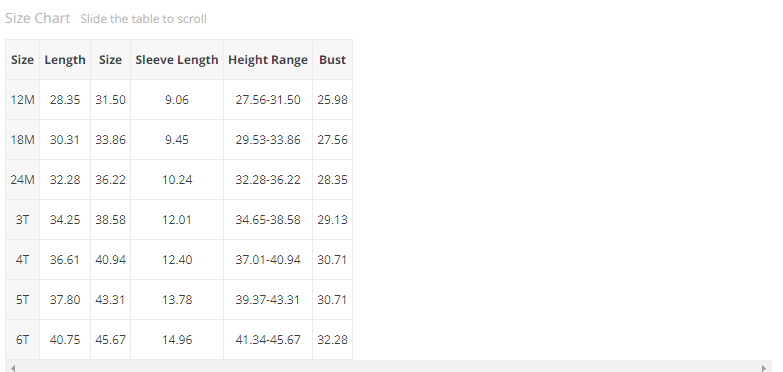Click the 41.34-45.67 height range cell
This screenshot has width=783, height=372.
click(268, 340)
